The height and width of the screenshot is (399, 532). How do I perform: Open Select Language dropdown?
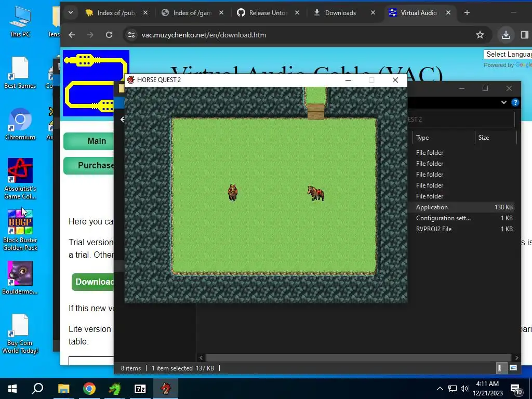click(508, 54)
